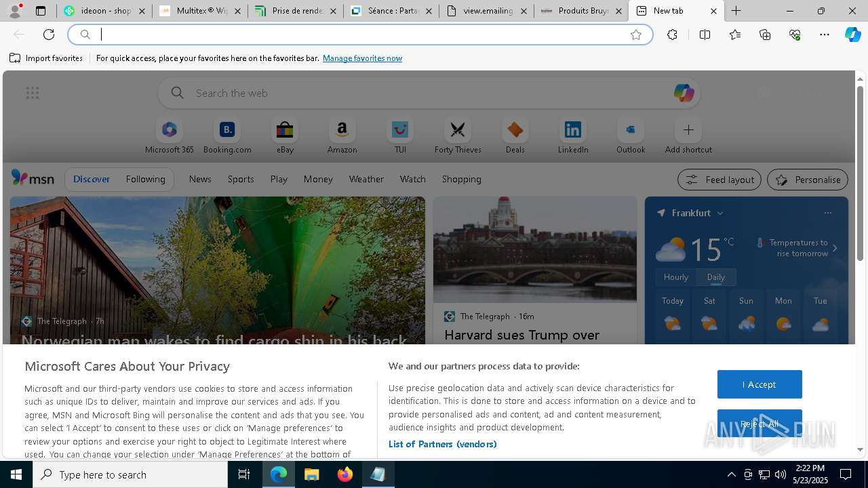
Task: Open a new tab with plus button
Action: pos(736,11)
